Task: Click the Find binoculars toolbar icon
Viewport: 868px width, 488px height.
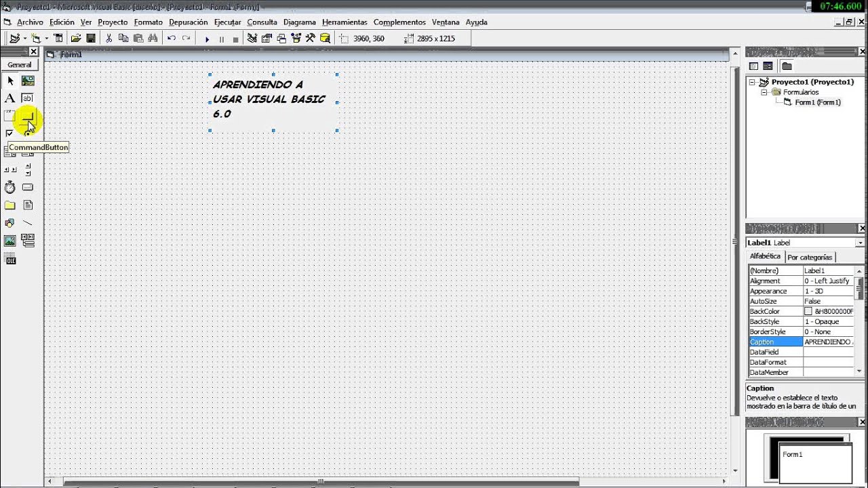Action: 153,39
